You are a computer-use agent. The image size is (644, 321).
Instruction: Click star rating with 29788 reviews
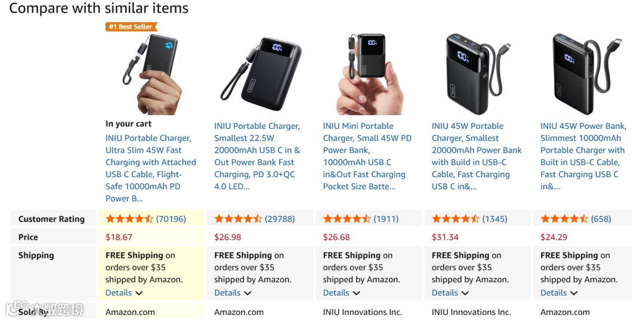(x=238, y=219)
